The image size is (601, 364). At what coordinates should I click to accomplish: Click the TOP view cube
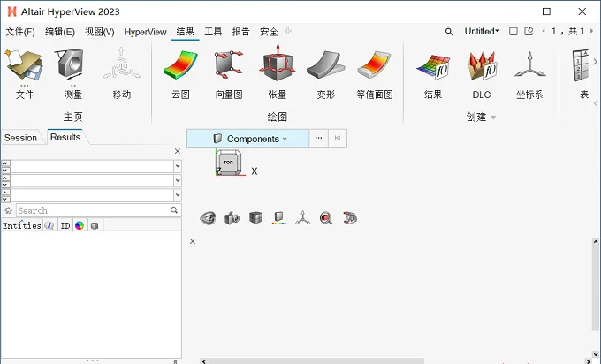click(228, 163)
